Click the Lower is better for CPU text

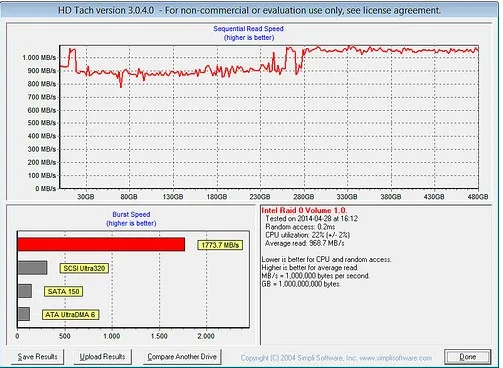click(x=327, y=260)
